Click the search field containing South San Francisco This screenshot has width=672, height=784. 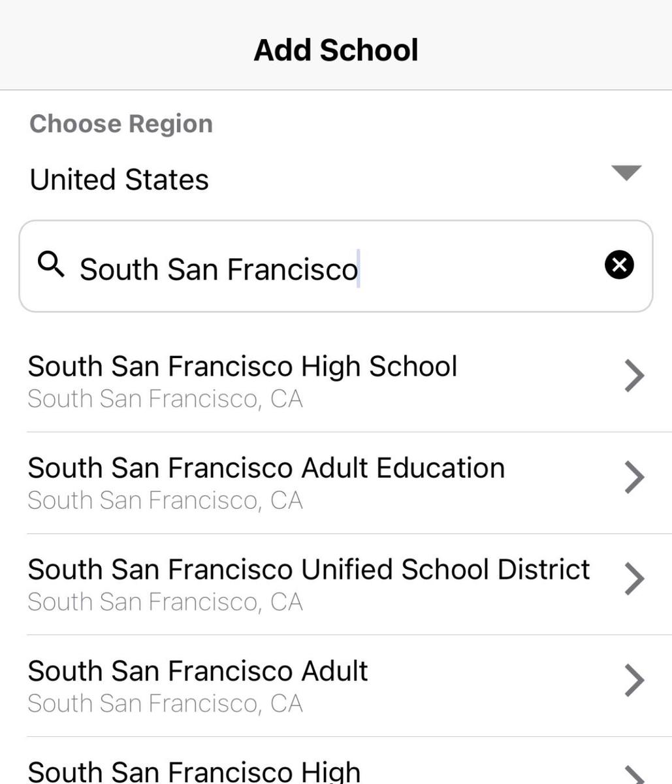coord(327,268)
